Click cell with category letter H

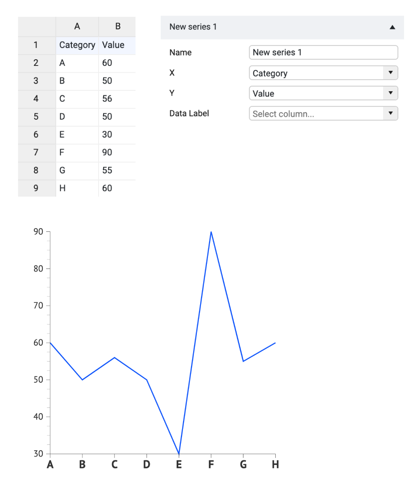(x=62, y=188)
